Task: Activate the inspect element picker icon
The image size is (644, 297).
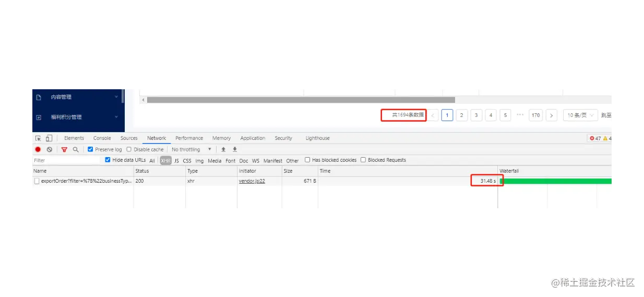Action: pyautogui.click(x=38, y=138)
